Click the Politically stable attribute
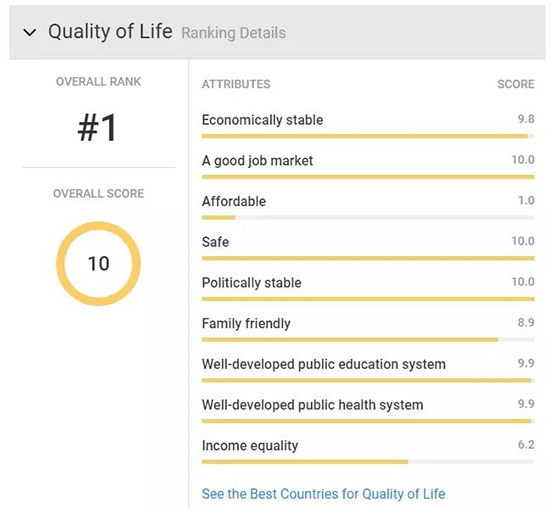Viewport: 554px width, 508px height. click(x=252, y=283)
